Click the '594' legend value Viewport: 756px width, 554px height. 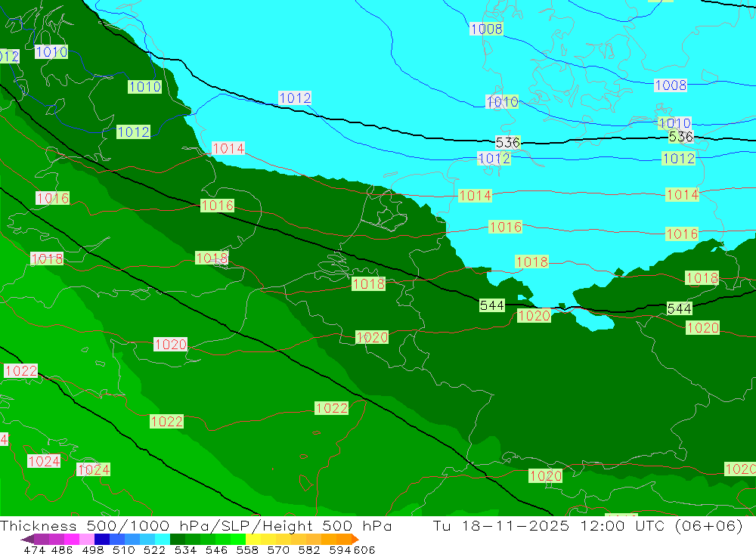(339, 549)
